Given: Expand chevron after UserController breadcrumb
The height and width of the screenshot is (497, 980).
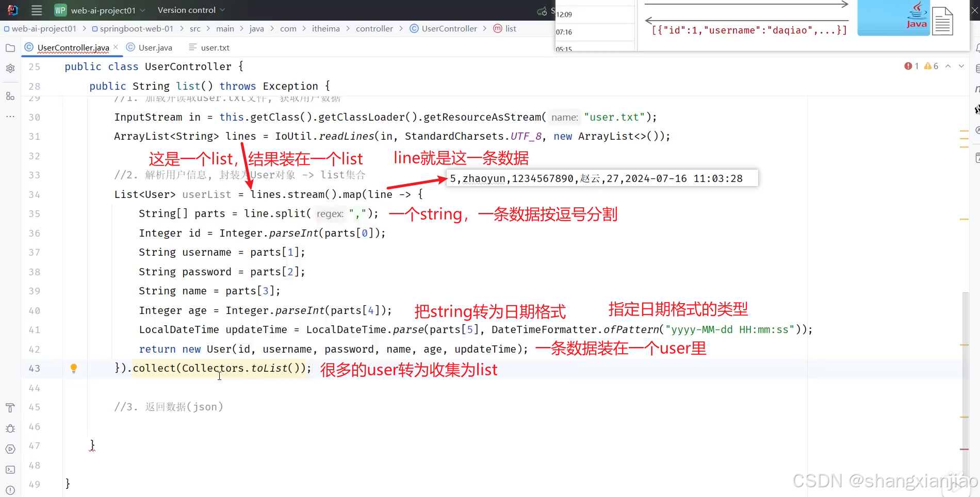Looking at the screenshot, I should 485,29.
